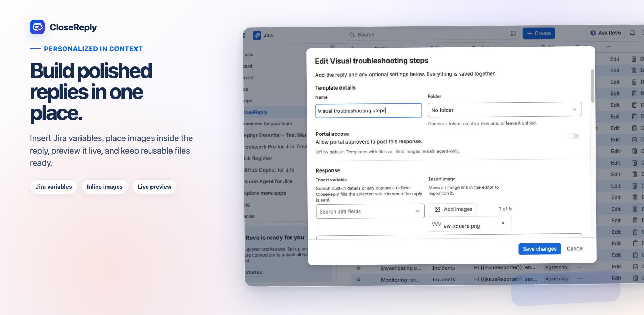
Task: Delete the Monitoring rec... row via trash icon
Action: click(636, 278)
